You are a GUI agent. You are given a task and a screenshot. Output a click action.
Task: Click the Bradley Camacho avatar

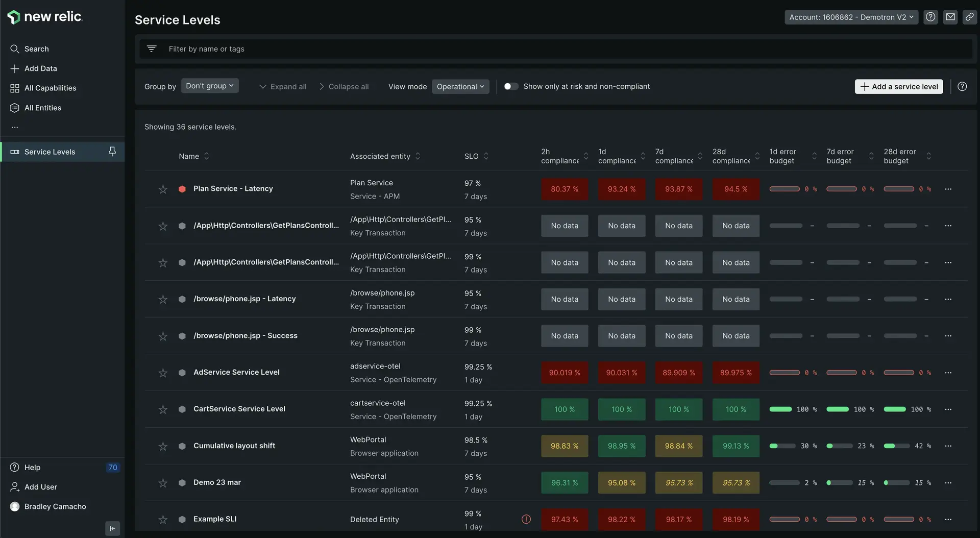pos(15,506)
